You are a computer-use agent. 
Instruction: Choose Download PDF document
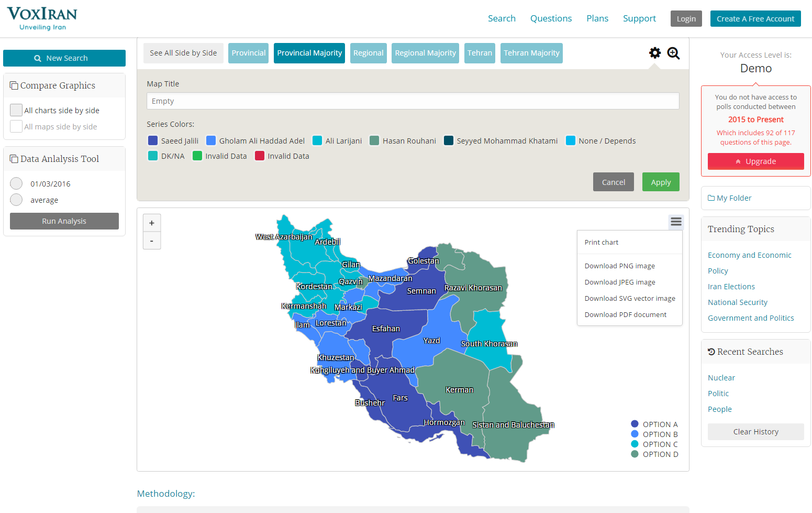(630, 314)
